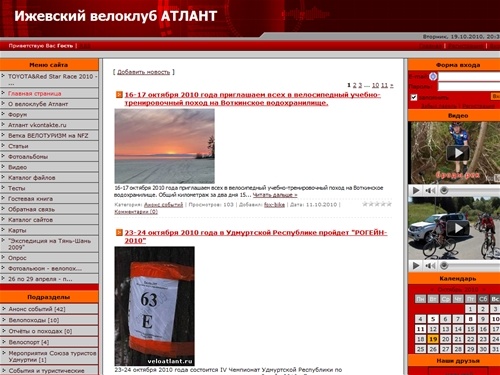The image size is (500, 375).
Task: Click the password input field
Action: coord(469,87)
